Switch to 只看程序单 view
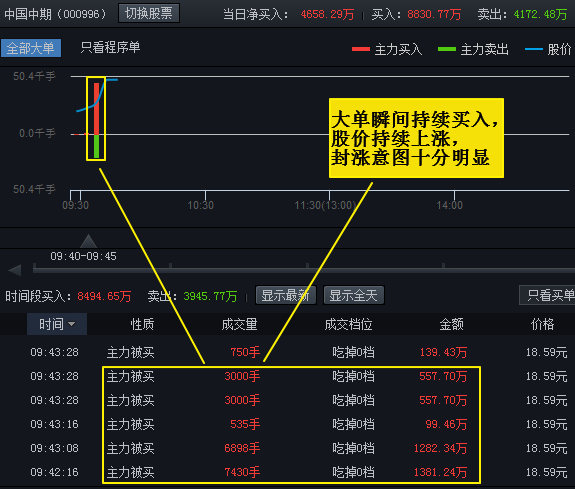The height and width of the screenshot is (489, 575). pyautogui.click(x=110, y=47)
